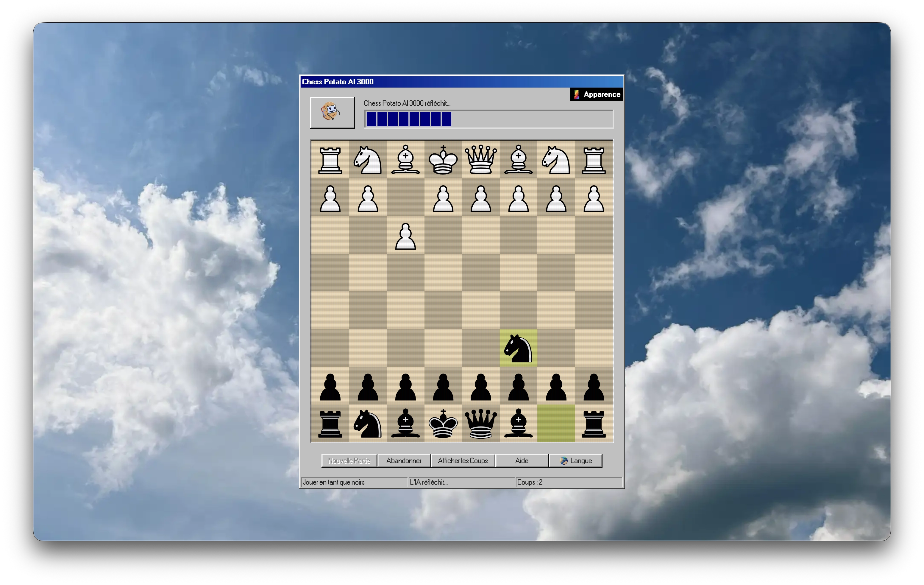Screen dimensions: 924x585
Task: Click the potato mascot icon
Action: coord(332,113)
